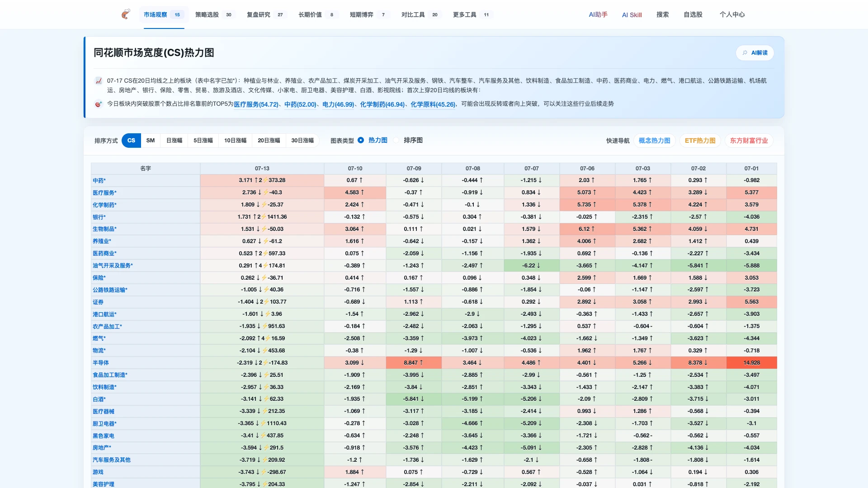
Task: Open the 市场观察 navigation menu
Action: click(x=164, y=14)
